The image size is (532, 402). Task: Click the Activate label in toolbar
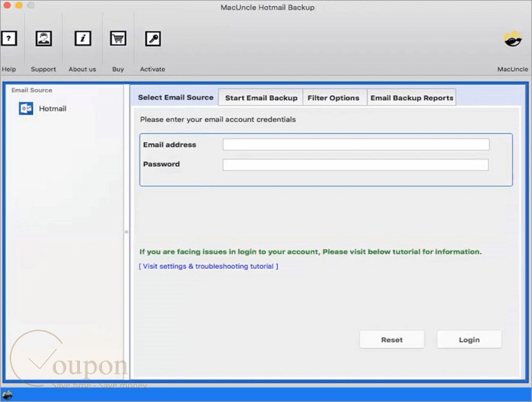pos(153,69)
